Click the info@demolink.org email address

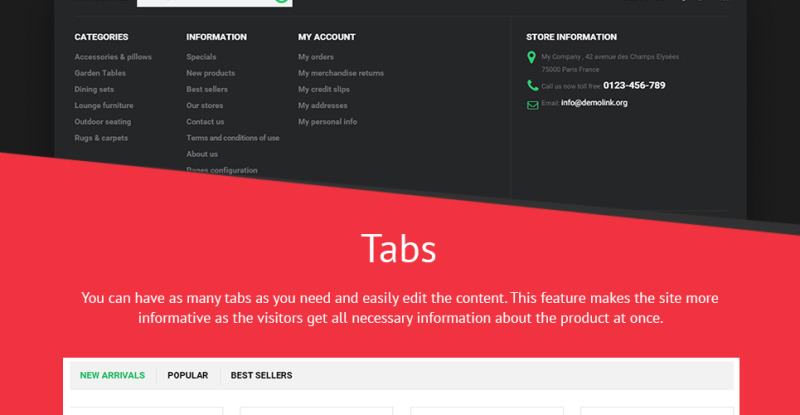tap(594, 103)
